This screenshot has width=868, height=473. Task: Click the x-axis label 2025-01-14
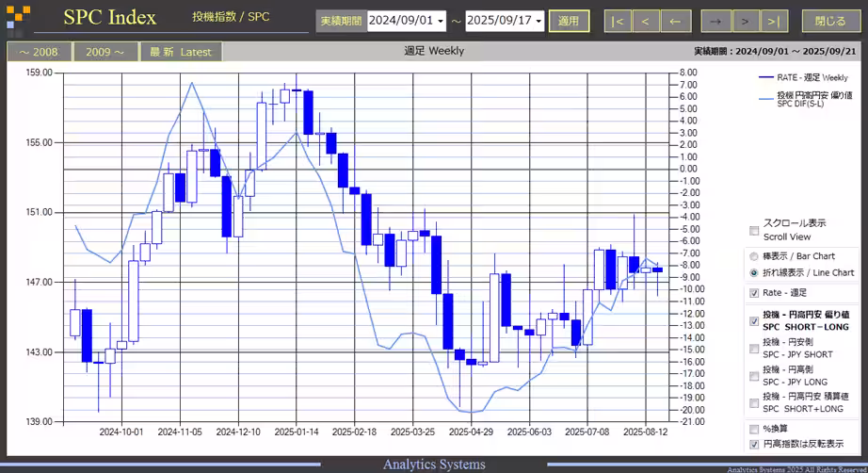297,432
